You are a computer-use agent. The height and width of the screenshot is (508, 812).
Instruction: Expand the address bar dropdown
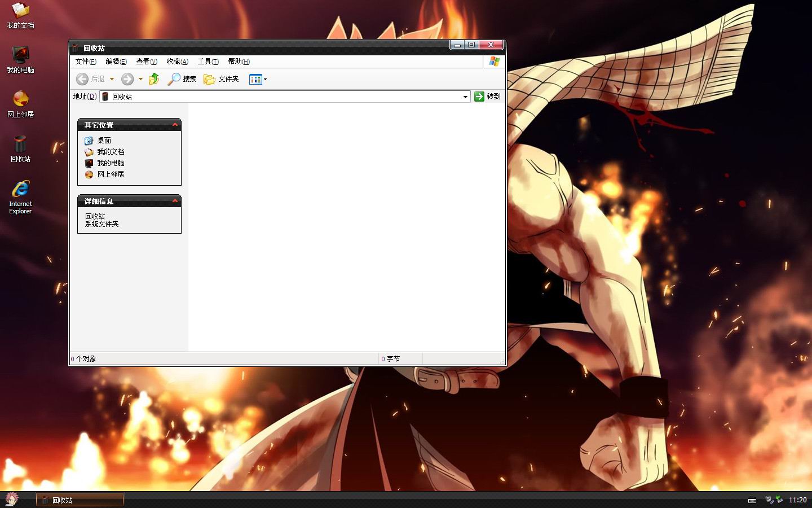tap(465, 97)
